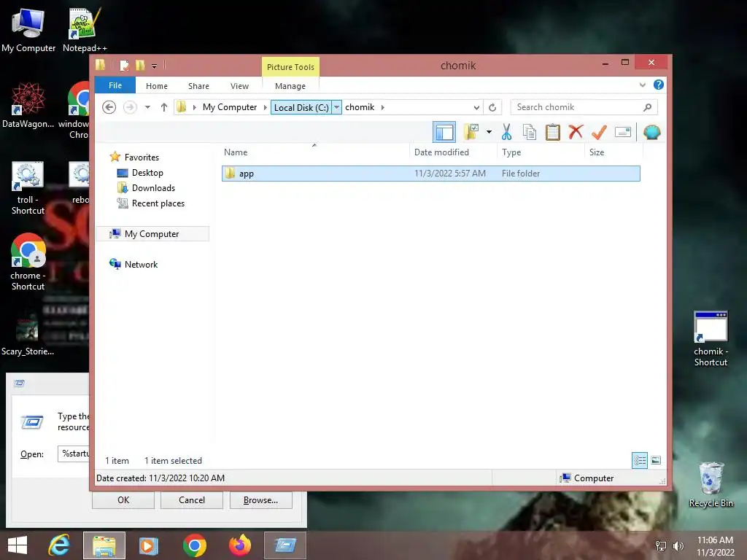Go up one folder level arrow
Screen dimensions: 747x560
coord(164,107)
